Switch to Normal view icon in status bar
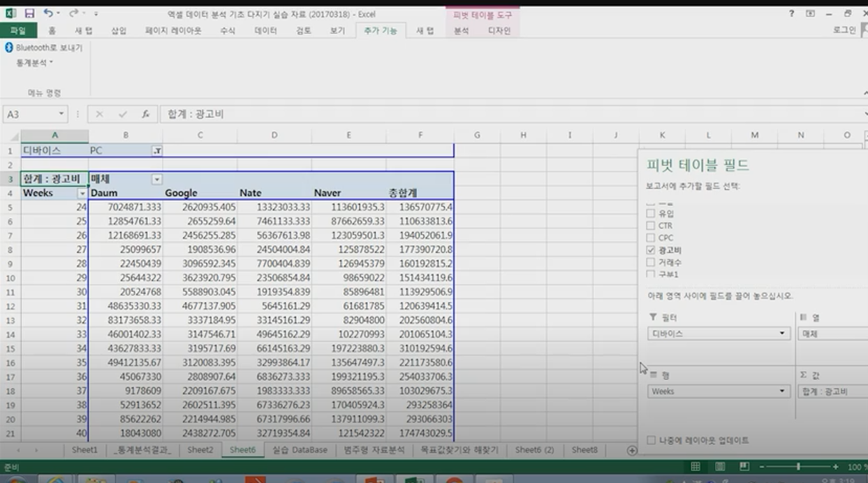The width and height of the screenshot is (868, 483). 696,467
